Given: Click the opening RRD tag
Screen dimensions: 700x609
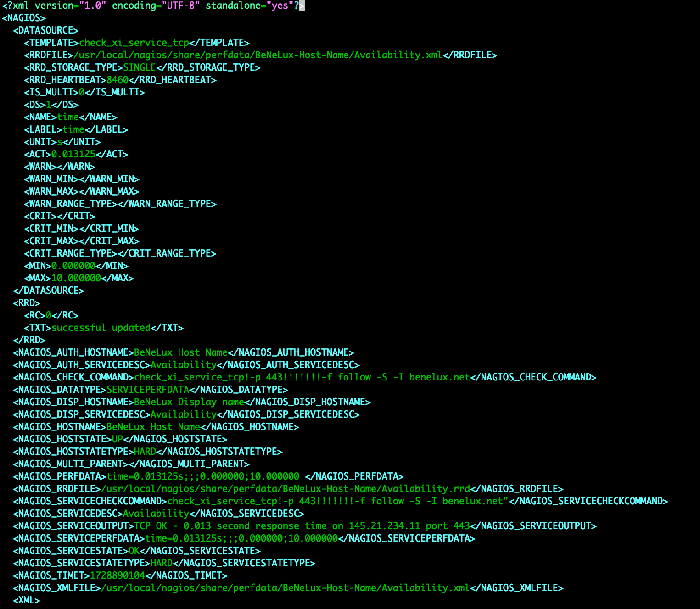Looking at the screenshot, I should pos(27,303).
